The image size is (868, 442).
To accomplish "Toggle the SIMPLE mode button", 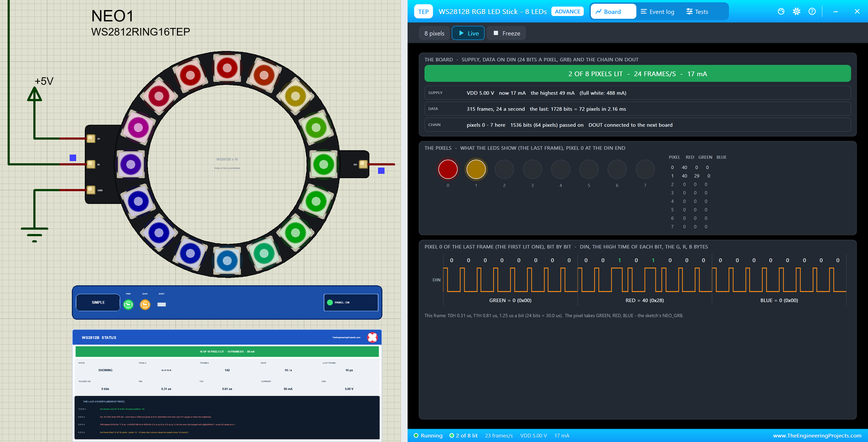I will click(98, 303).
